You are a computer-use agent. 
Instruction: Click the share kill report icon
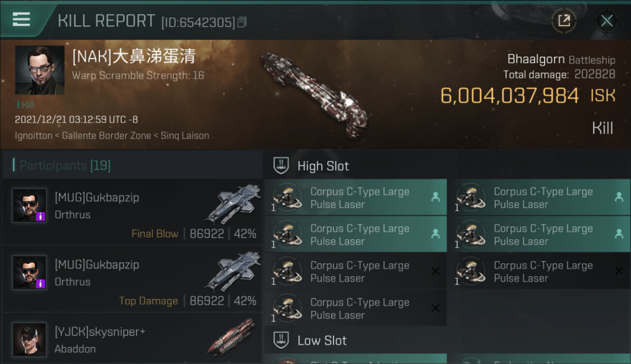point(564,20)
